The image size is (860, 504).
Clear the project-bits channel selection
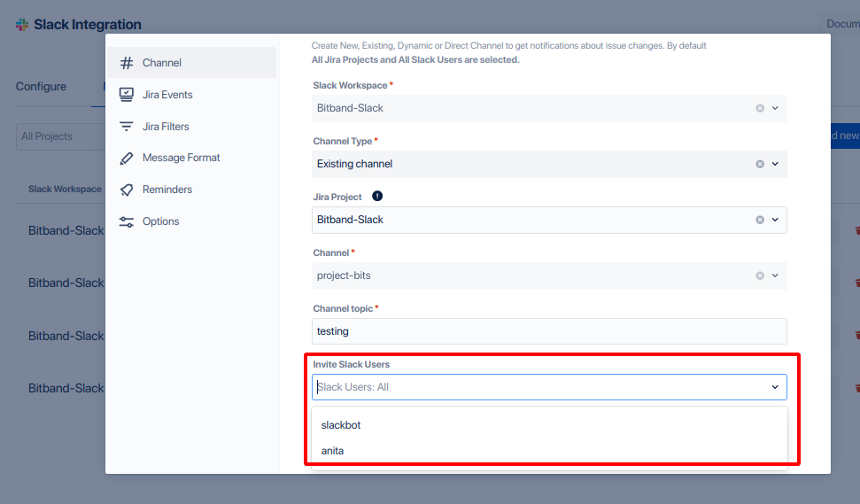point(760,275)
